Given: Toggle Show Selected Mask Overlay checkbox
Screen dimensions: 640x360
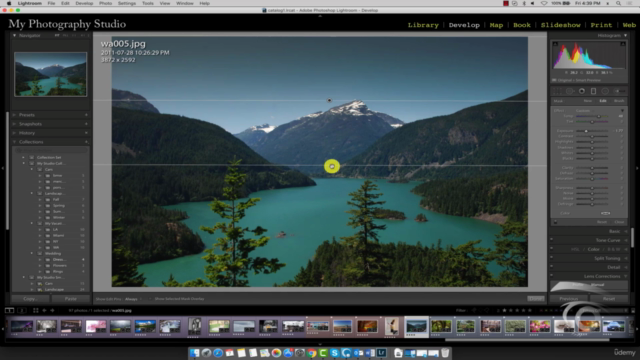Looking at the screenshot, I should pos(150,299).
